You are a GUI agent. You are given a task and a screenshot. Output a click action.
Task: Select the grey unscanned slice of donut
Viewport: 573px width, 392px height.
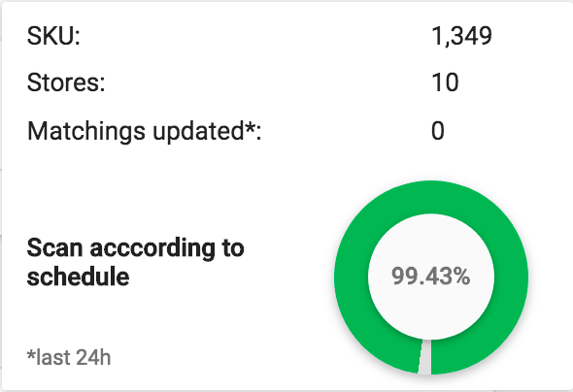tap(425, 357)
